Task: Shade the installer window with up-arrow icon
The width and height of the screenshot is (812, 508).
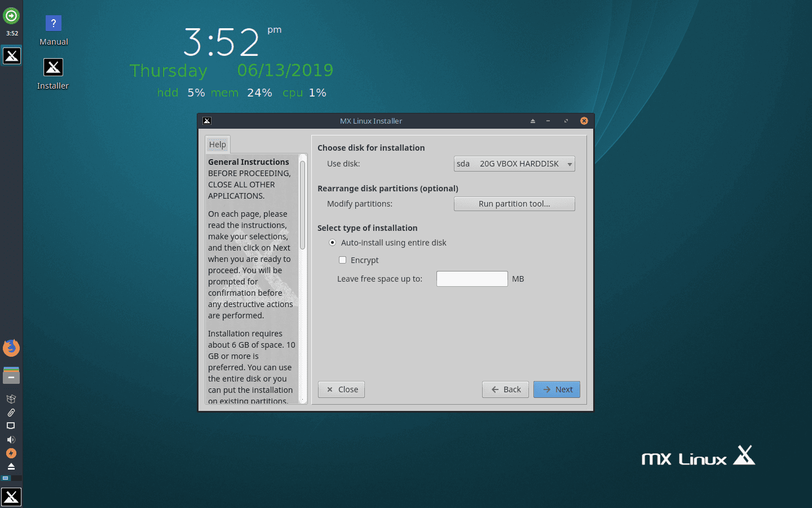Action: click(x=532, y=121)
